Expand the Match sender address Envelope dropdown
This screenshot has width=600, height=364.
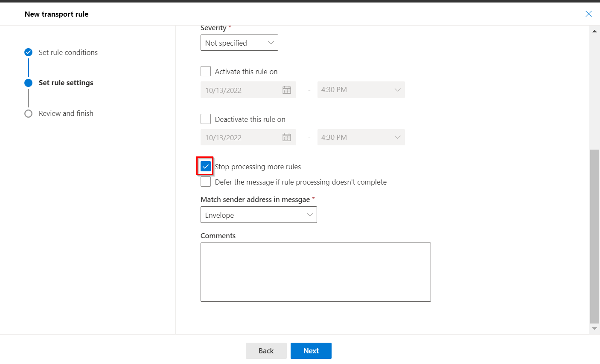click(259, 215)
